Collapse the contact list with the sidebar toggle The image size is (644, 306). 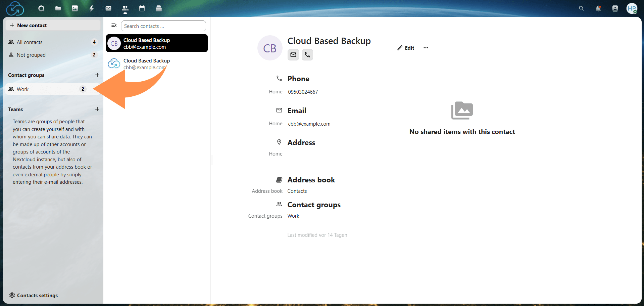tap(114, 25)
